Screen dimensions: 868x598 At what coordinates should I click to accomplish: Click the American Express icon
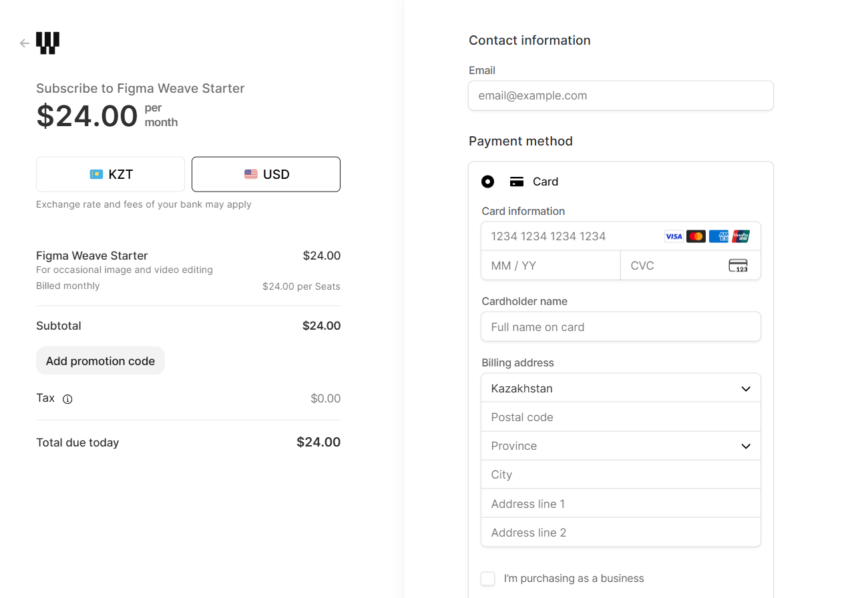(x=718, y=236)
